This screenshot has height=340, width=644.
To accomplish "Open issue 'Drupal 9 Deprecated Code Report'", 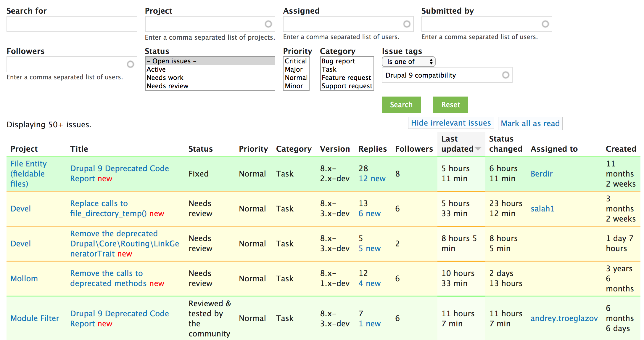I will (x=120, y=173).
